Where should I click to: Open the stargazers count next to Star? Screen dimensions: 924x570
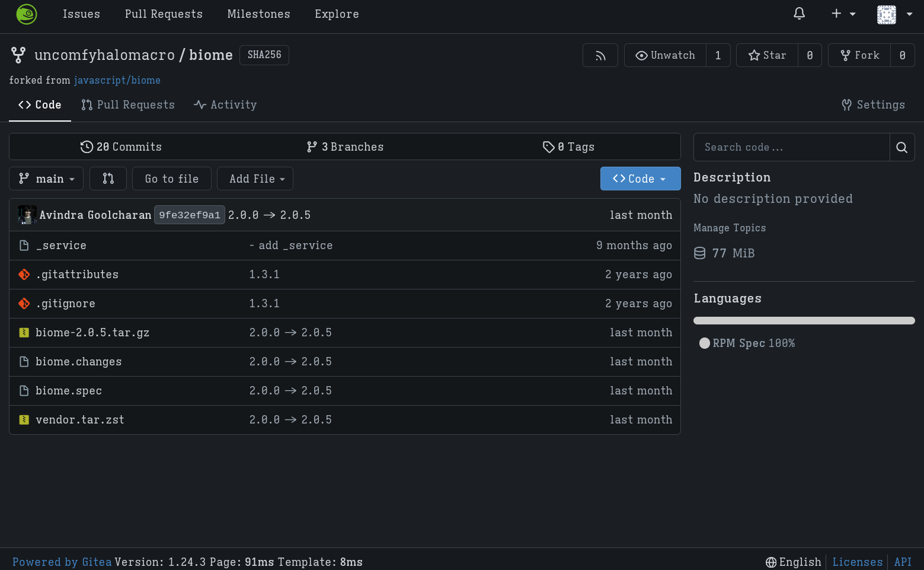point(810,55)
